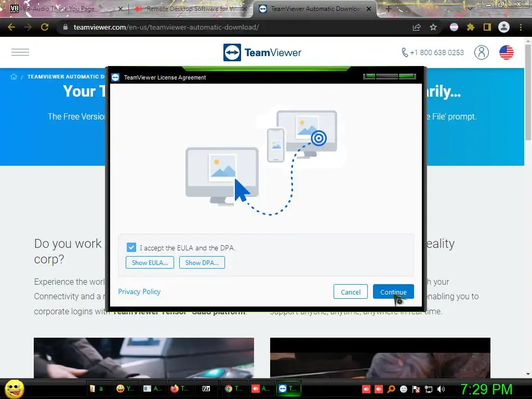Image resolution: width=532 pixels, height=399 pixels.
Task: Open the smiley-face start button
Action: point(14,389)
